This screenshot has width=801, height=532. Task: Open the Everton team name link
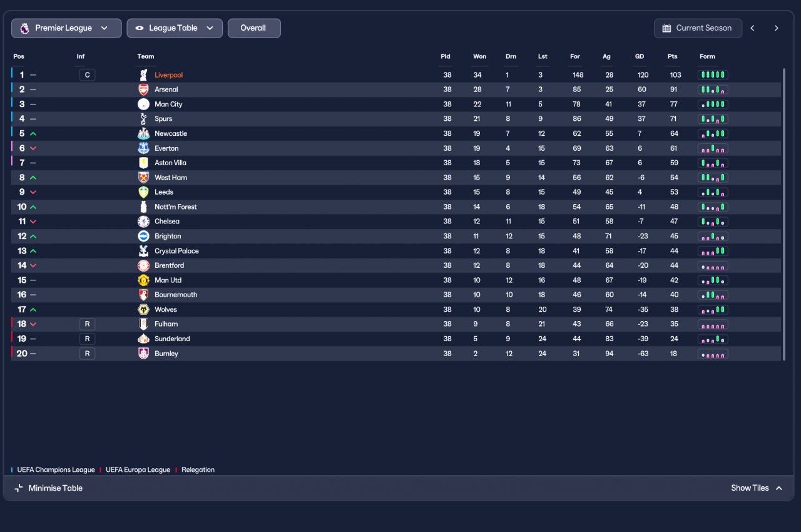[x=166, y=148]
